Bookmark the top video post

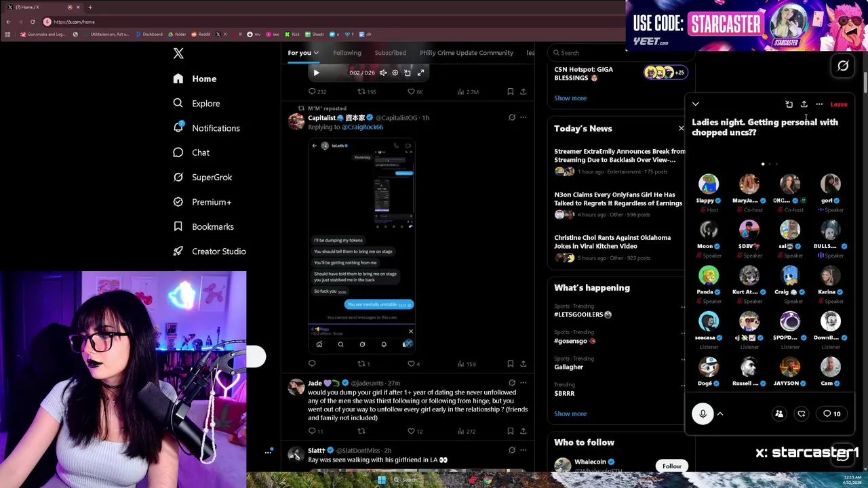point(511,91)
